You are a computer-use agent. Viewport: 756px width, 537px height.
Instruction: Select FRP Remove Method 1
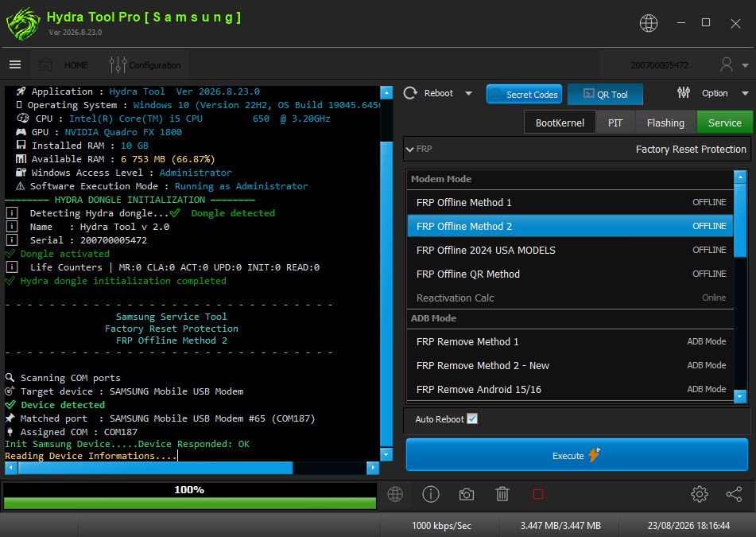tap(570, 341)
